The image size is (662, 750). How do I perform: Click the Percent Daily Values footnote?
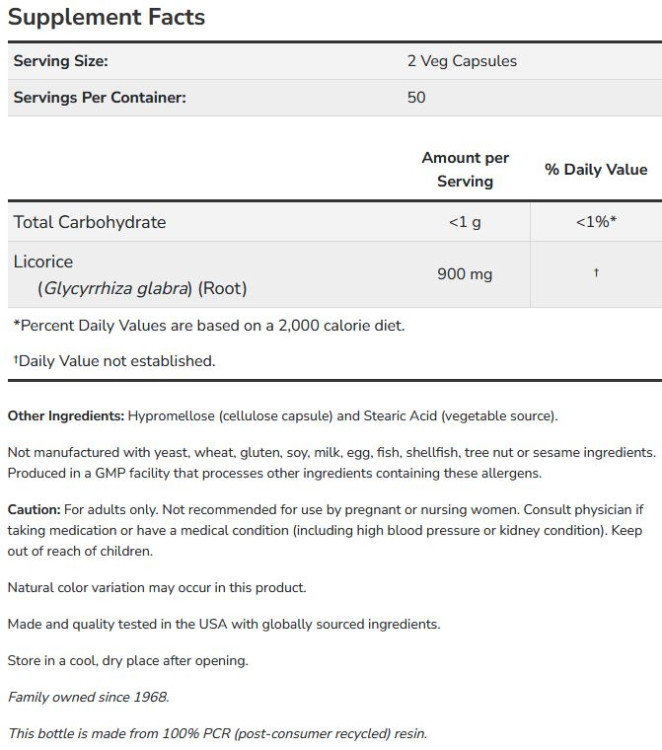[208, 325]
